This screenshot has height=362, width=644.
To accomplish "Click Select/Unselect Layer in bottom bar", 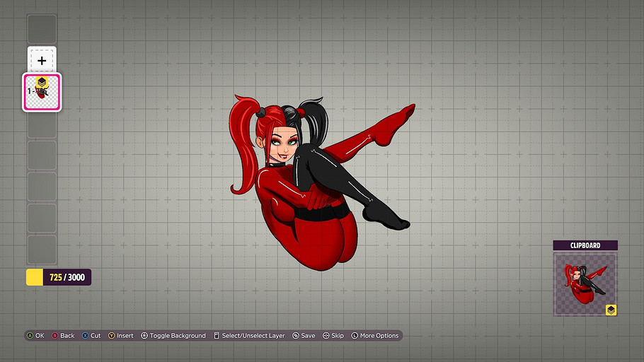I will coord(249,336).
